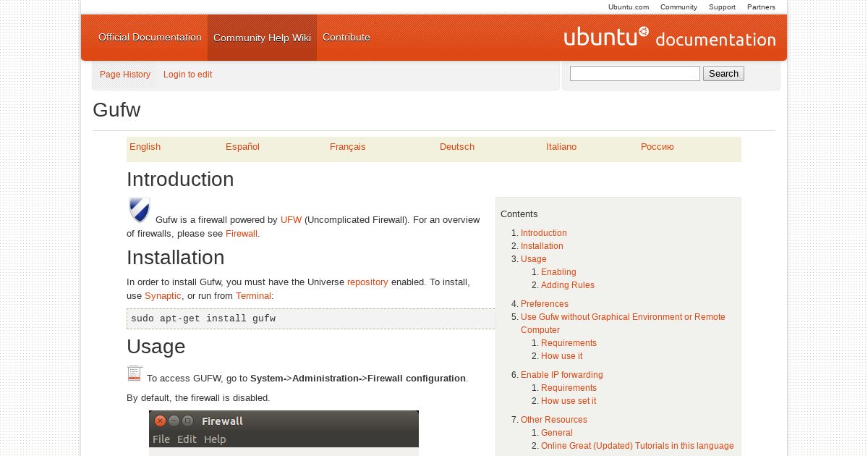Click the Firewall window title text
The height and width of the screenshot is (456, 868).
[222, 421]
